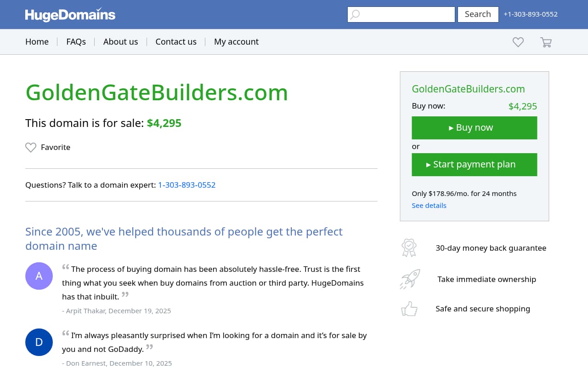Call the domain expert phone number link

pyautogui.click(x=187, y=185)
